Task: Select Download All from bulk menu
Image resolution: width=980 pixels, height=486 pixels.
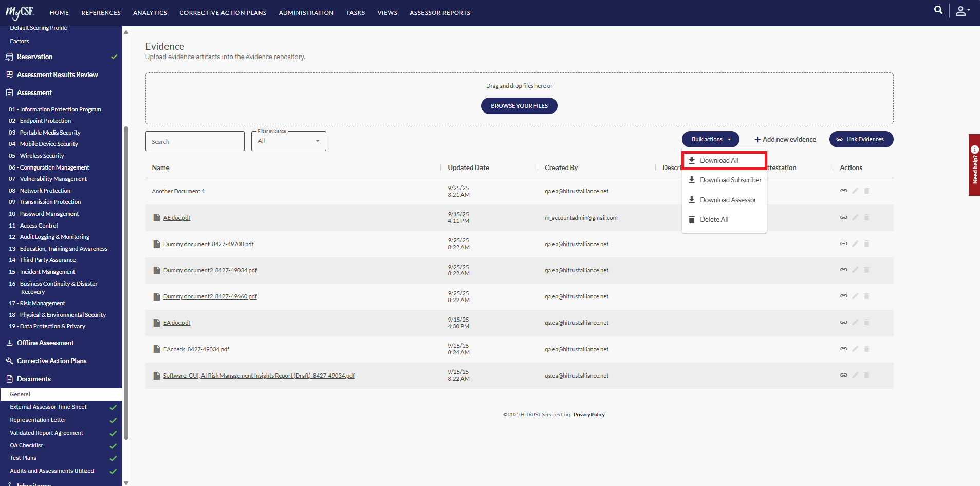Action: pyautogui.click(x=719, y=160)
